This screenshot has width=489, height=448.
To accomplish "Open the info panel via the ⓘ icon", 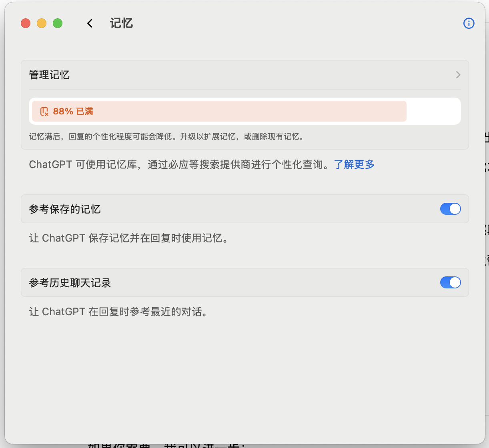I will point(469,23).
